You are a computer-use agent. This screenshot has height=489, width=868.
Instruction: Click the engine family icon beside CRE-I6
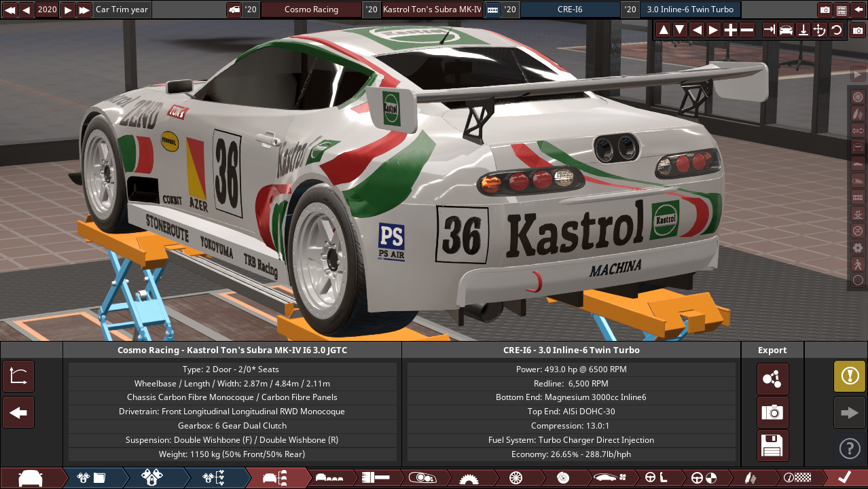492,10
